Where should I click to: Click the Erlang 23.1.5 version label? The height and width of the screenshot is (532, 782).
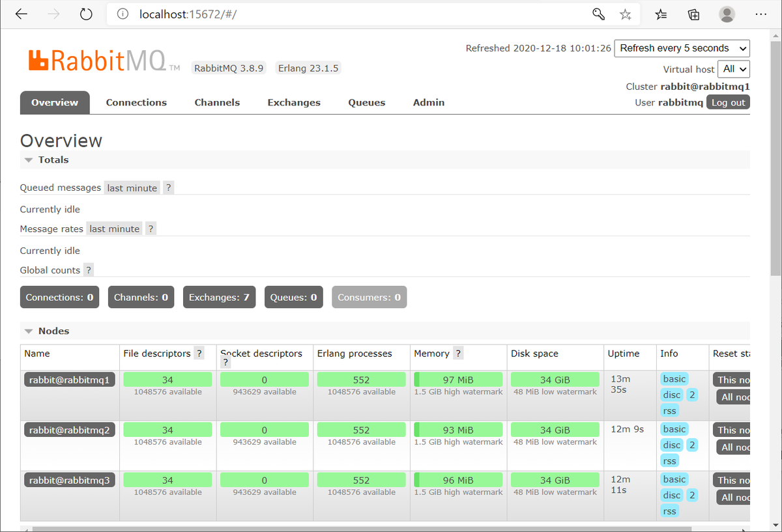[308, 68]
